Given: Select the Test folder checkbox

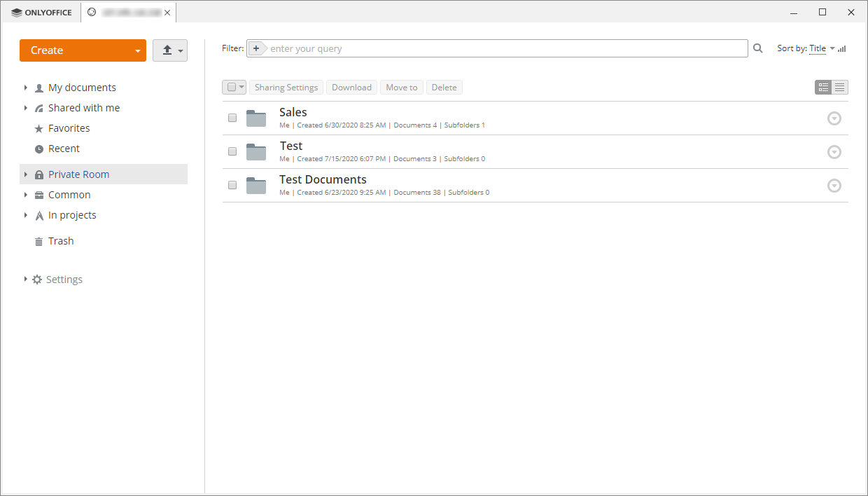Looking at the screenshot, I should tap(232, 151).
